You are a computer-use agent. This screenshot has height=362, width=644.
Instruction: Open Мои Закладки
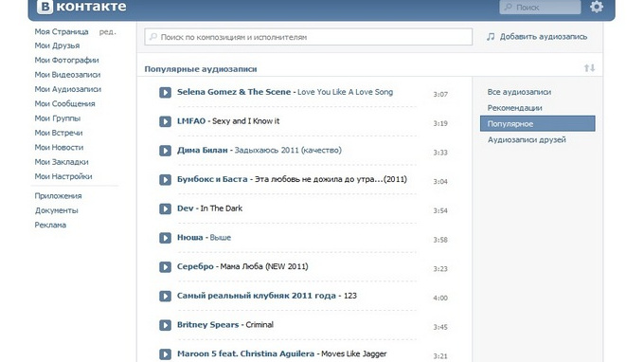coord(62,162)
